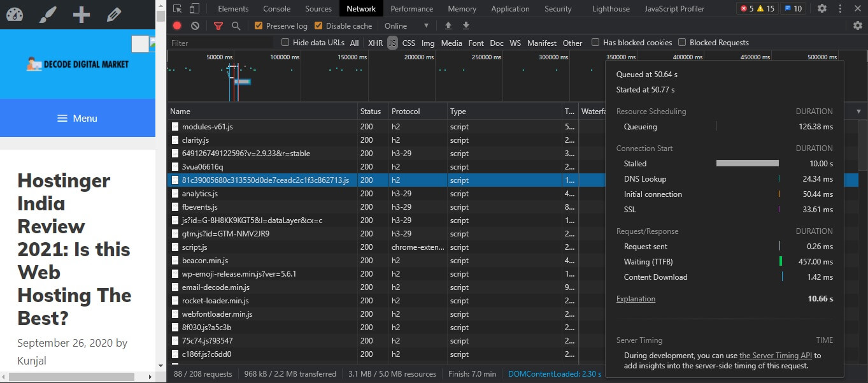Clear the network log

tap(195, 25)
